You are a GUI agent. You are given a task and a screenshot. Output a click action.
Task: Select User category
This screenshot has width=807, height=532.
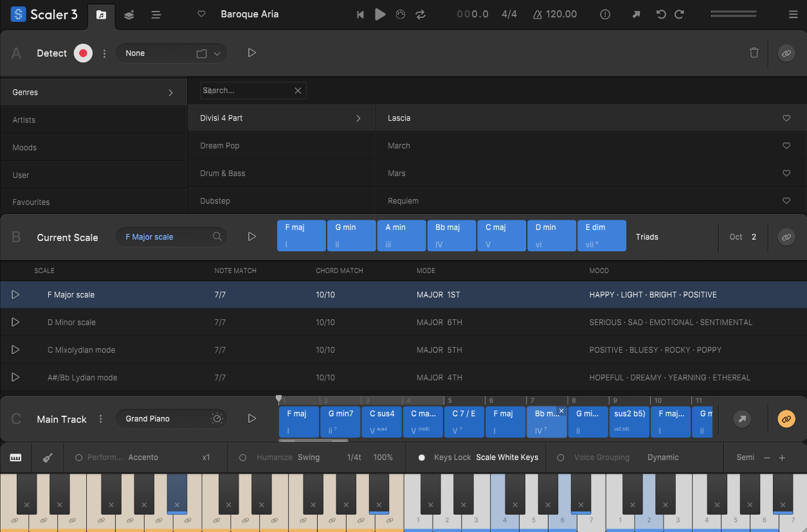pyautogui.click(x=93, y=175)
